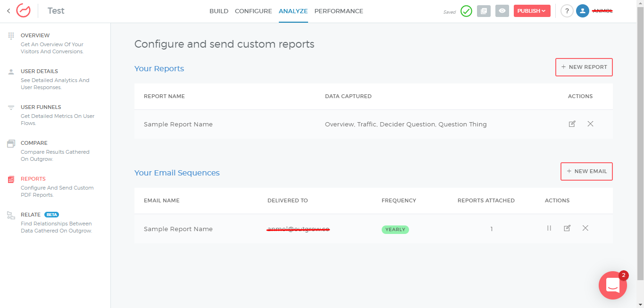The width and height of the screenshot is (644, 308).
Task: Click the back arrow in header
Action: pos(8,11)
